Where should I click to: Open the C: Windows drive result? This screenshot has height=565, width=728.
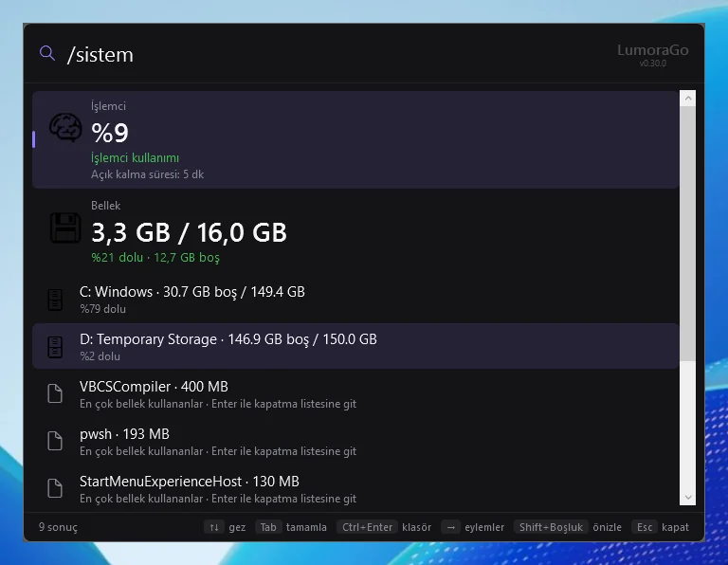pyautogui.click(x=355, y=300)
